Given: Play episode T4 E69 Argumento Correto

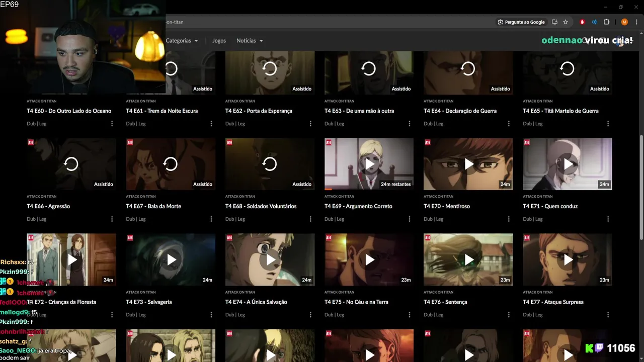Looking at the screenshot, I should [x=369, y=164].
